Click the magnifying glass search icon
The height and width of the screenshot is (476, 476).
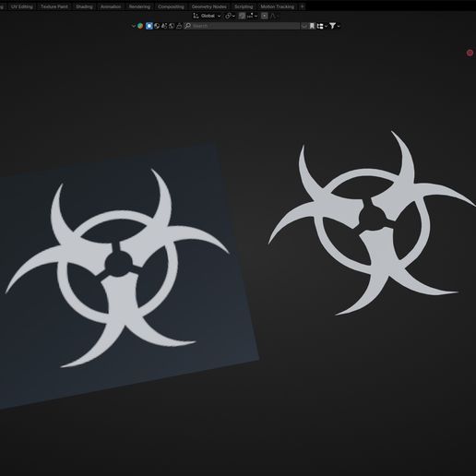[187, 26]
